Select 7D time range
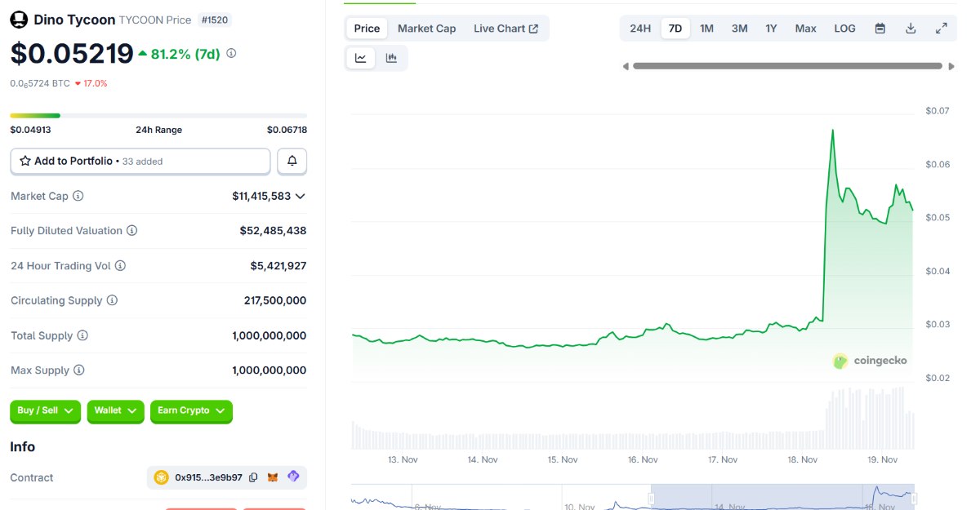The width and height of the screenshot is (980, 510). click(675, 29)
